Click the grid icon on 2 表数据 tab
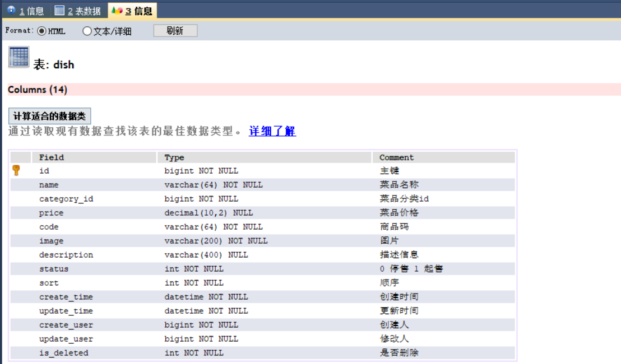 pyautogui.click(x=59, y=10)
